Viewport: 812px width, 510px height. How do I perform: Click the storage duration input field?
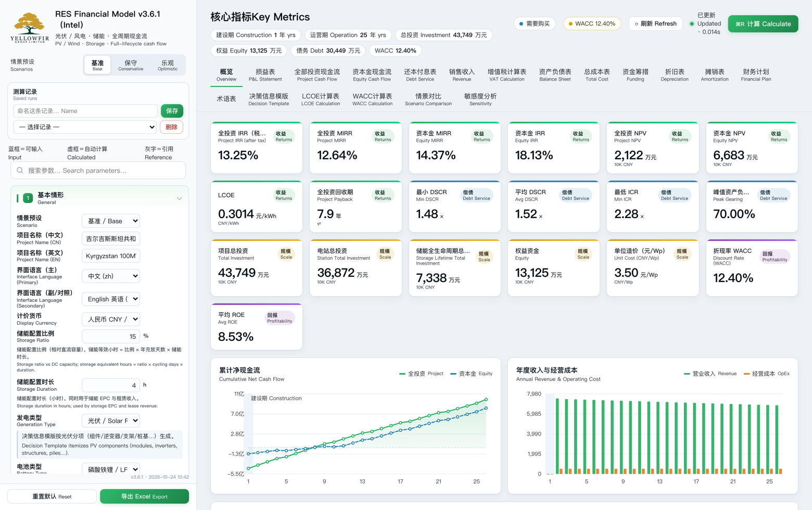click(x=111, y=385)
